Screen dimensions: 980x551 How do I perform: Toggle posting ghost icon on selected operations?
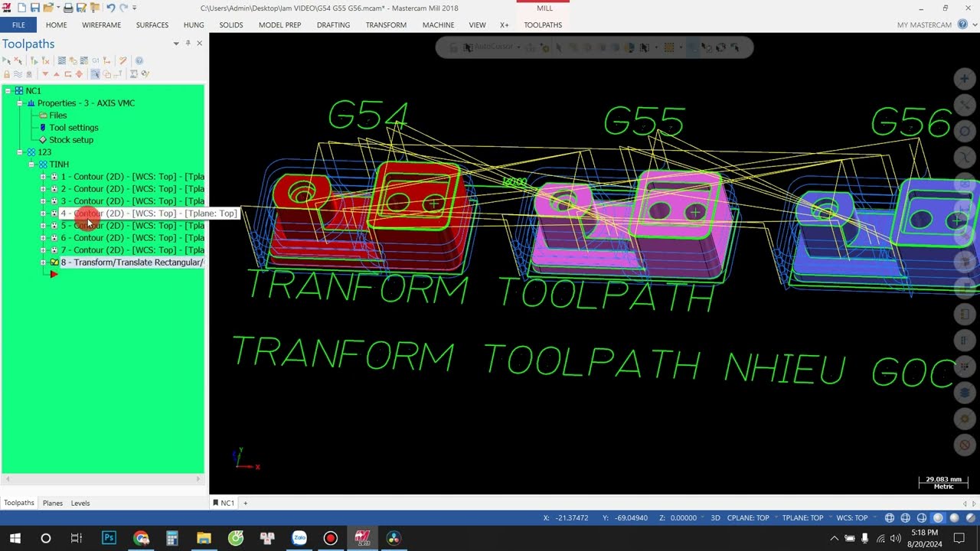(29, 74)
